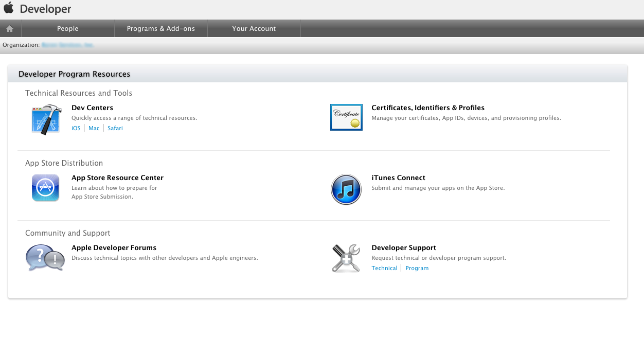Click the iTunes Connect title link

point(398,178)
